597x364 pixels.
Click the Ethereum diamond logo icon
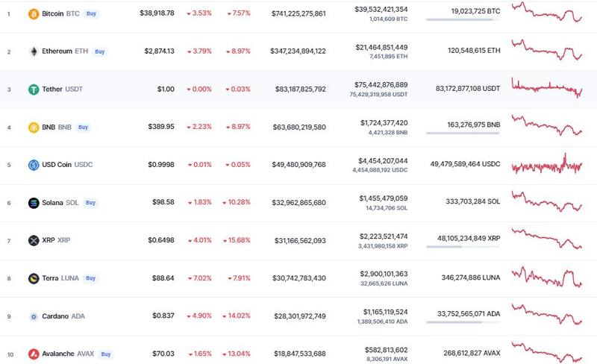[x=33, y=51]
